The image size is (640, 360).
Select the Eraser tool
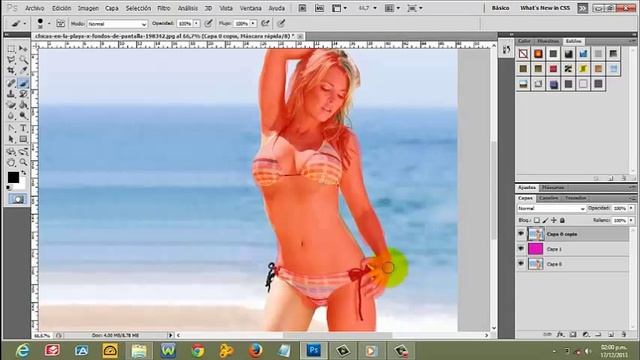tap(11, 105)
